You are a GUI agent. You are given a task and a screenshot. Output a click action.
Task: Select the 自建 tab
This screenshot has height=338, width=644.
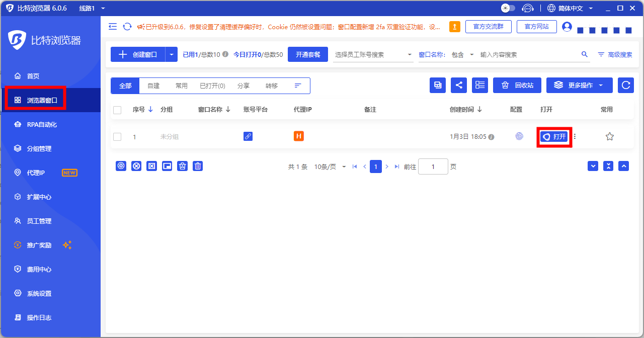coord(153,86)
